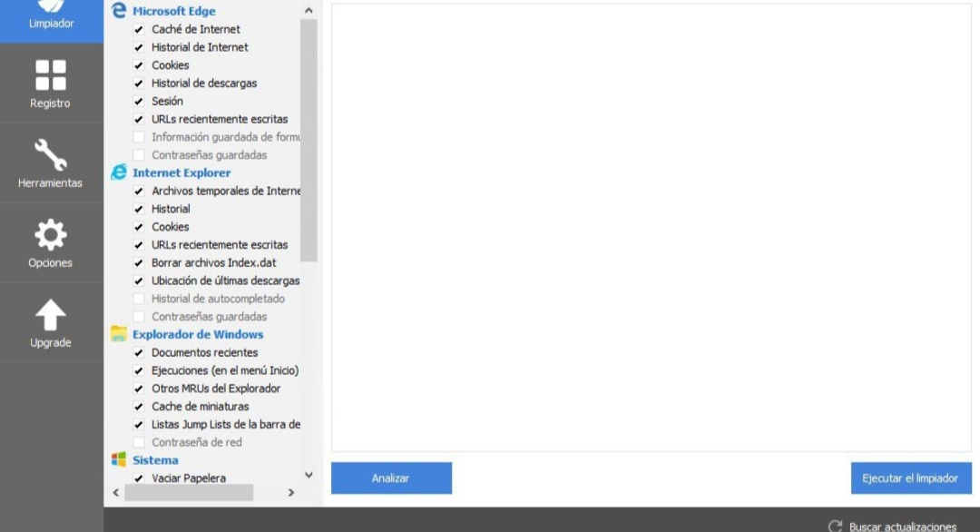Uncheck Ejecuciones (en el menú Inicio)

[139, 370]
